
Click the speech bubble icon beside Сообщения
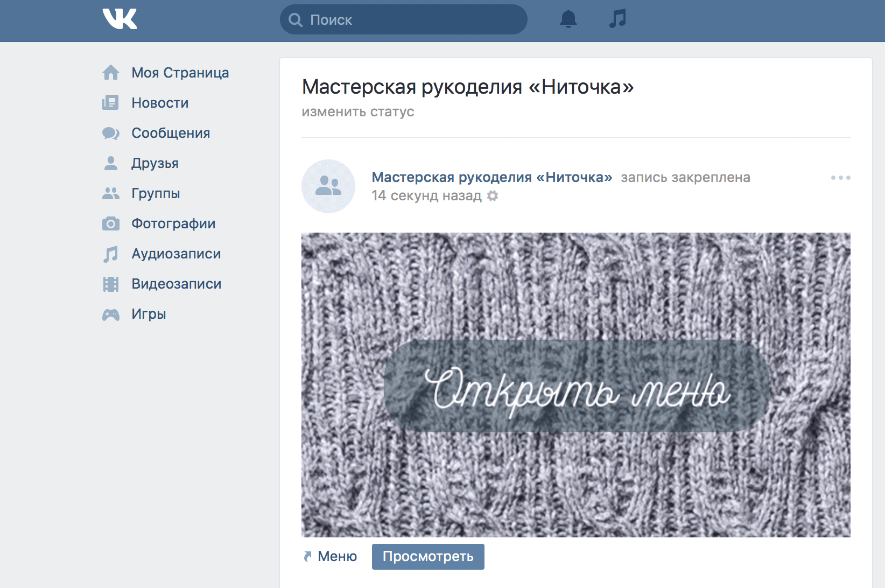(111, 133)
